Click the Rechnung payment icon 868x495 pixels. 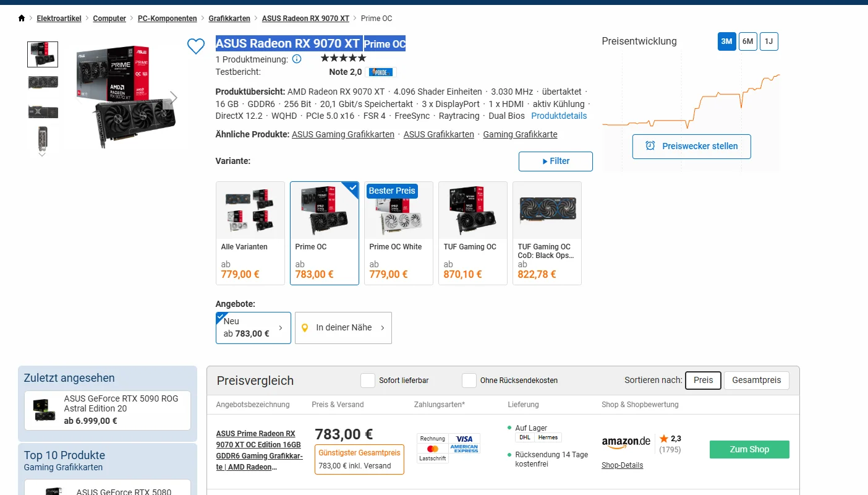[x=433, y=439]
